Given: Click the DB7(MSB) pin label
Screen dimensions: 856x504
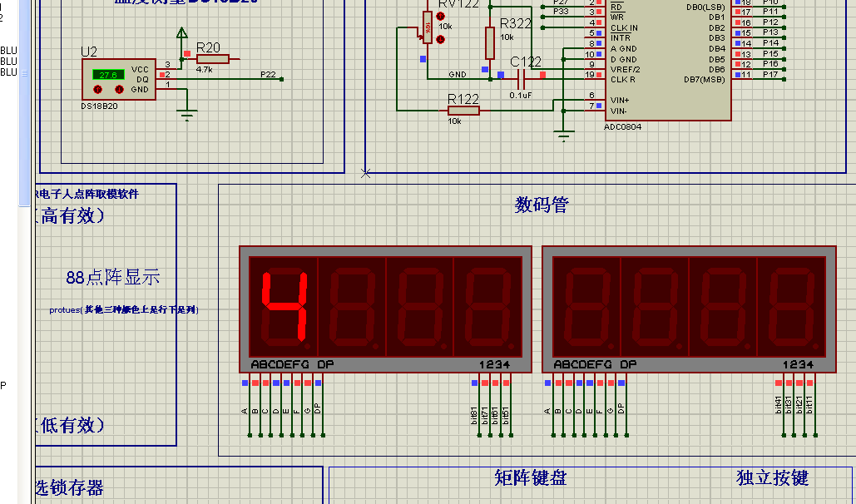Looking at the screenshot, I should point(705,80).
